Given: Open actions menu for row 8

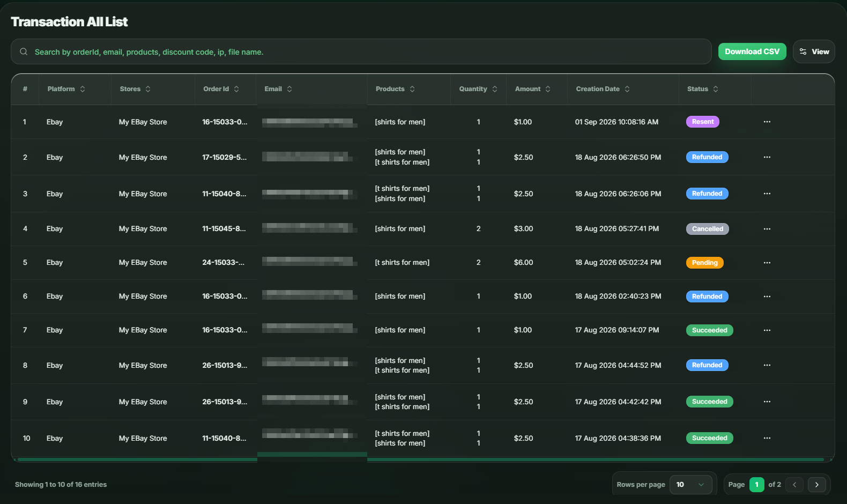Looking at the screenshot, I should (x=767, y=365).
